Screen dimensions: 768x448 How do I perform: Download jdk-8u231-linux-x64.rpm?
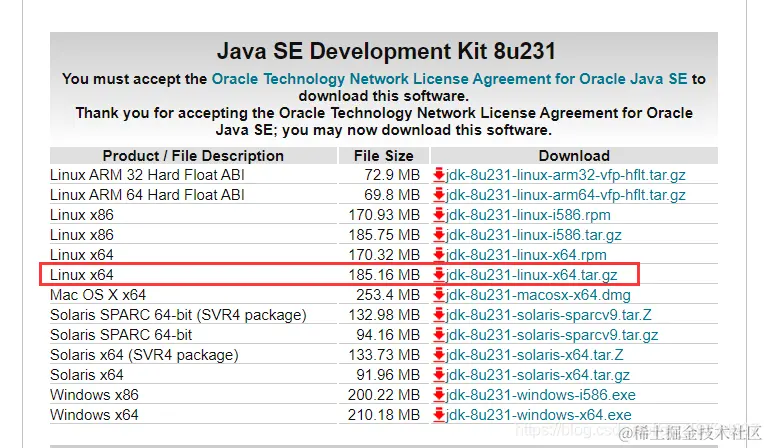pos(526,255)
